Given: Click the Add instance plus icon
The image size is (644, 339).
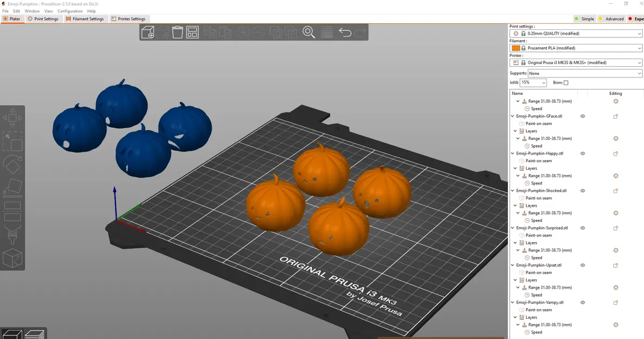Looking at the screenshot, I should (243, 32).
